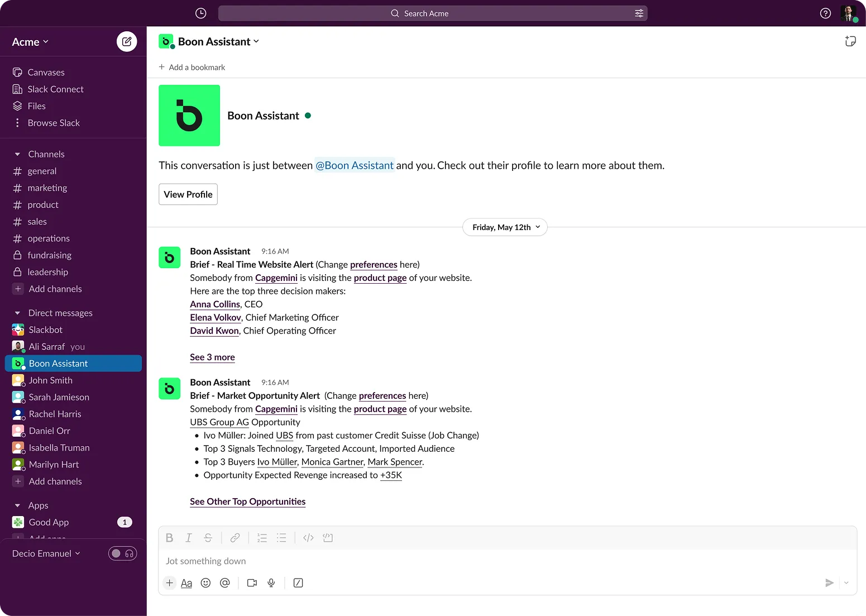Click the help question mark icon
Viewport: 866px width, 616px height.
(x=825, y=13)
